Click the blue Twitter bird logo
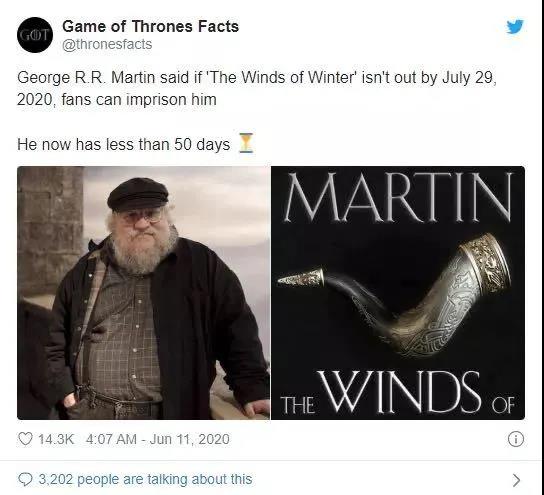This screenshot has width=544, height=495. pos(515,27)
